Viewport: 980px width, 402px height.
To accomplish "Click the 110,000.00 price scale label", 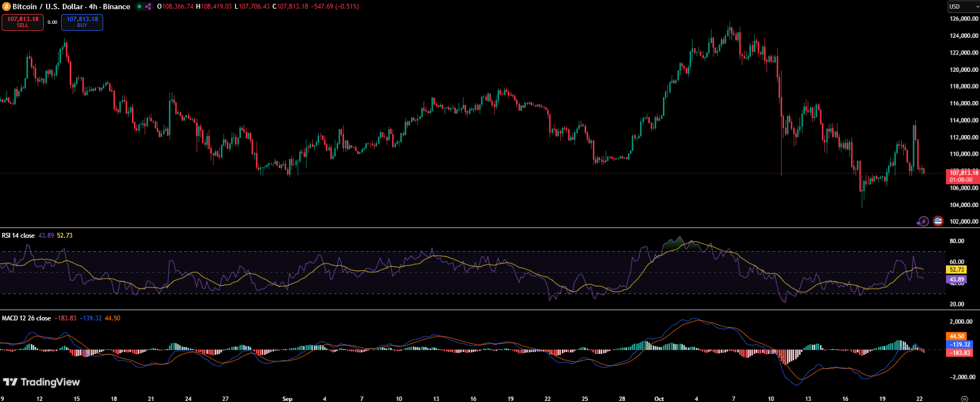I will point(964,154).
